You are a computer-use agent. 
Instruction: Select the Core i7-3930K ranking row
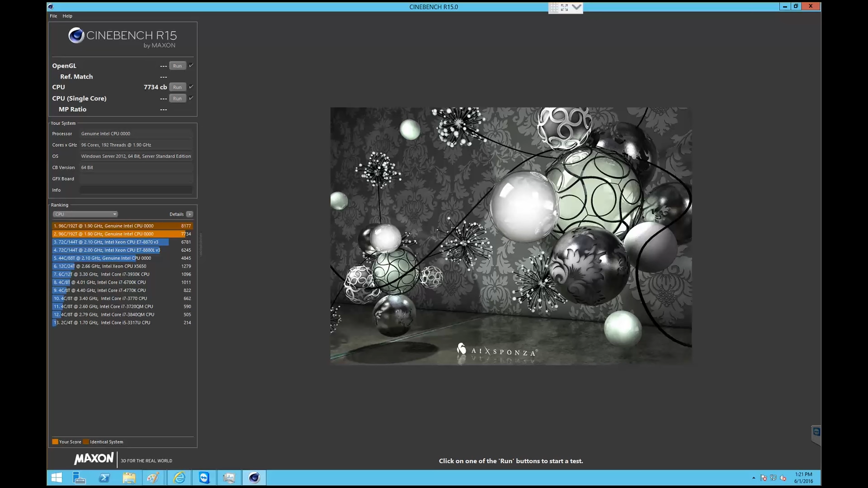[123, 274]
